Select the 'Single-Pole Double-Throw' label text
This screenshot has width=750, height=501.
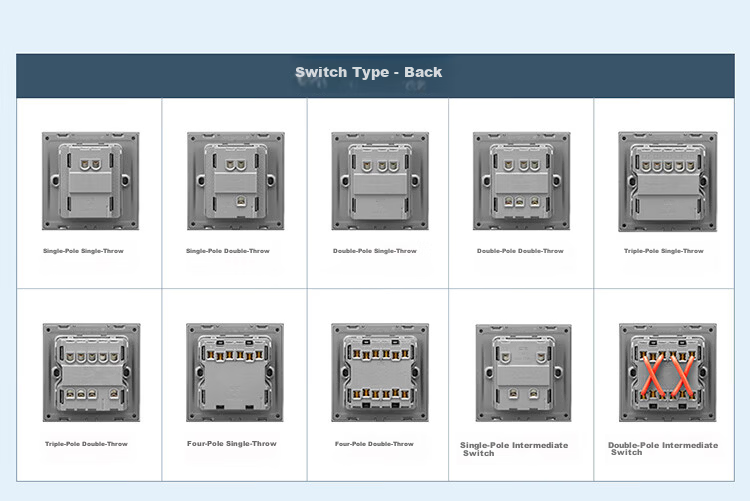[228, 251]
